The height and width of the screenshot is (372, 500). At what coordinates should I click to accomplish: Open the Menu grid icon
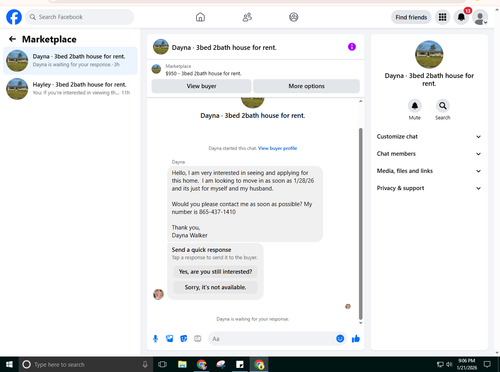(442, 17)
